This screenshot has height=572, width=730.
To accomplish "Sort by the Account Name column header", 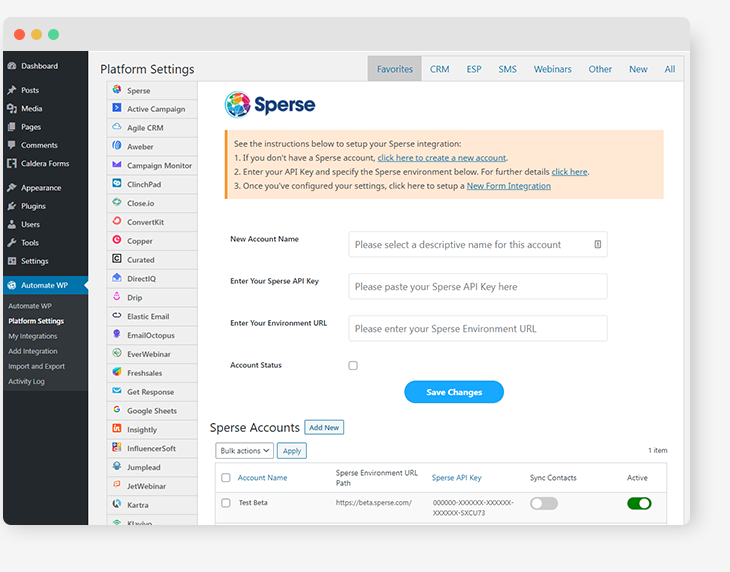I will click(263, 478).
